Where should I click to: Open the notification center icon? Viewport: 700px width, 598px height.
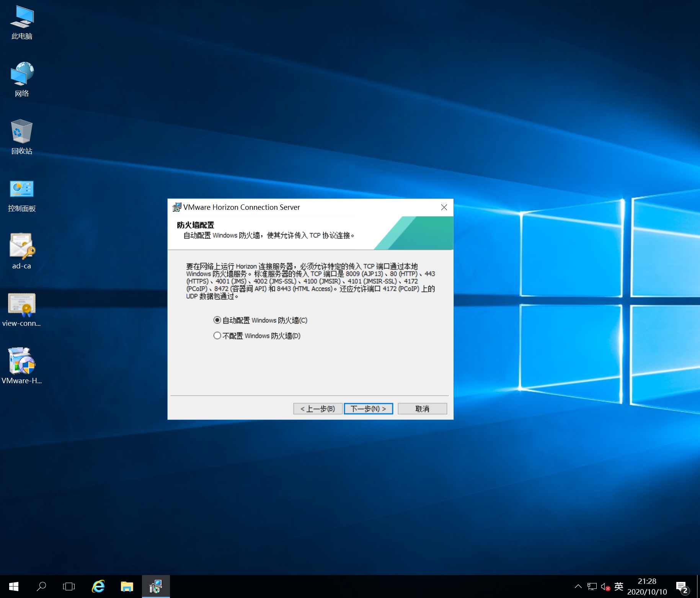(x=682, y=587)
